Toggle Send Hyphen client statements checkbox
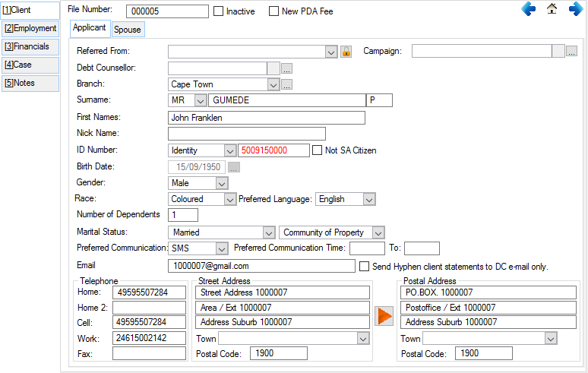This screenshot has width=588, height=373. 365,267
